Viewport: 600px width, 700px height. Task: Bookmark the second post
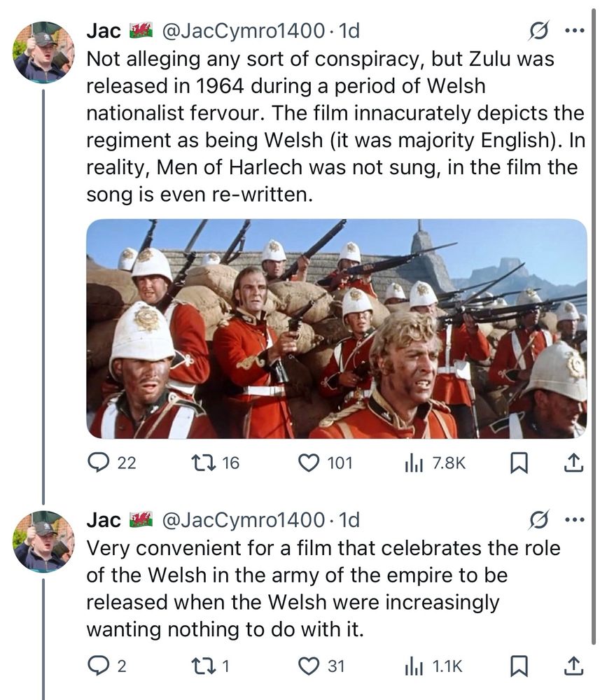[x=519, y=666]
